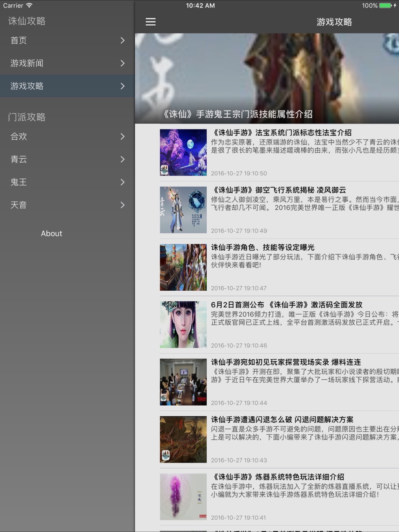
Task: Click the status bar time 10:42 AM
Action: pos(200,6)
